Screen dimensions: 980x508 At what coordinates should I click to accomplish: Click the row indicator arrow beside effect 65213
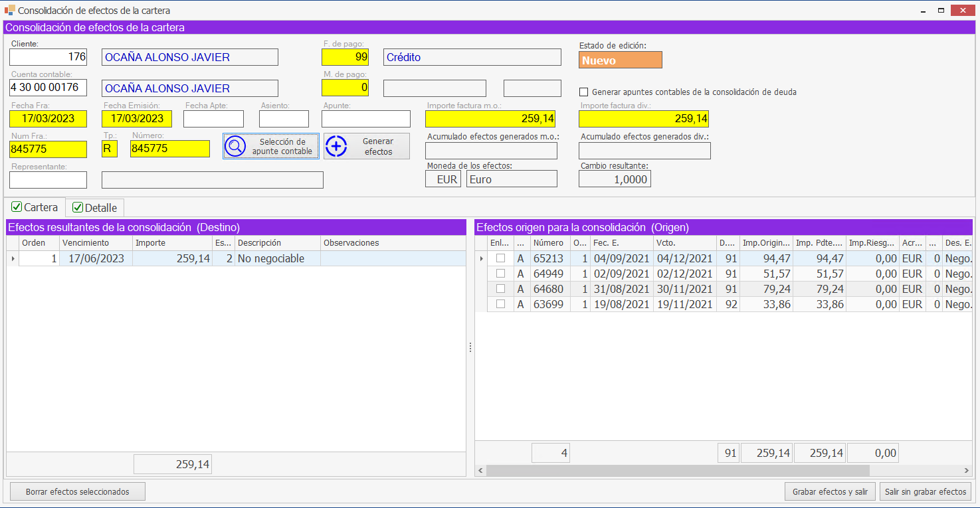click(x=481, y=259)
